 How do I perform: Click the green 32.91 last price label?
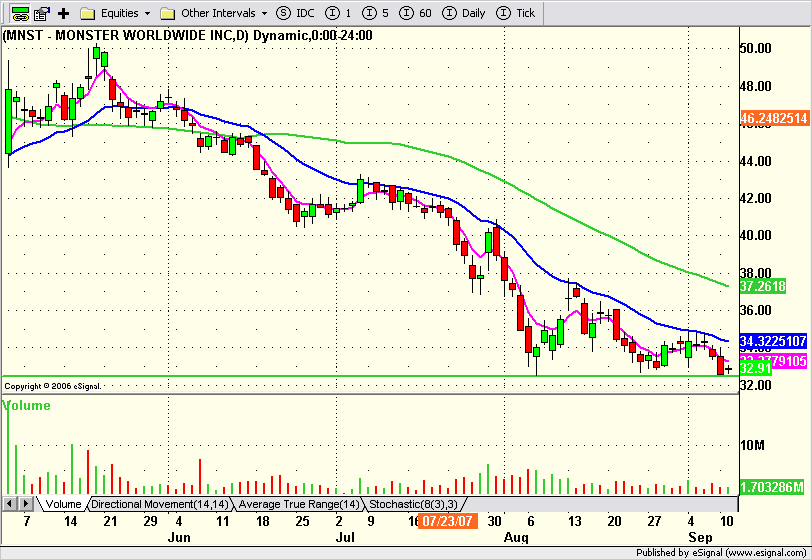coord(756,368)
